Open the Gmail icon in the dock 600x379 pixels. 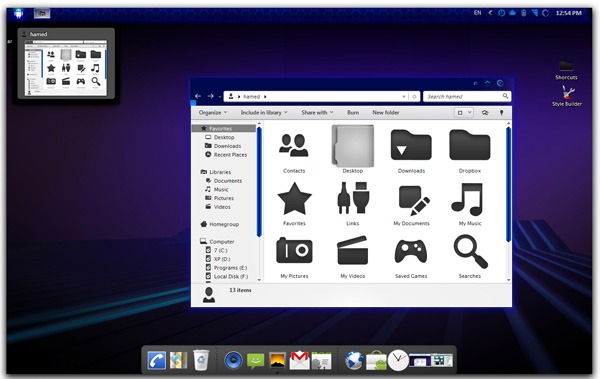coord(300,360)
